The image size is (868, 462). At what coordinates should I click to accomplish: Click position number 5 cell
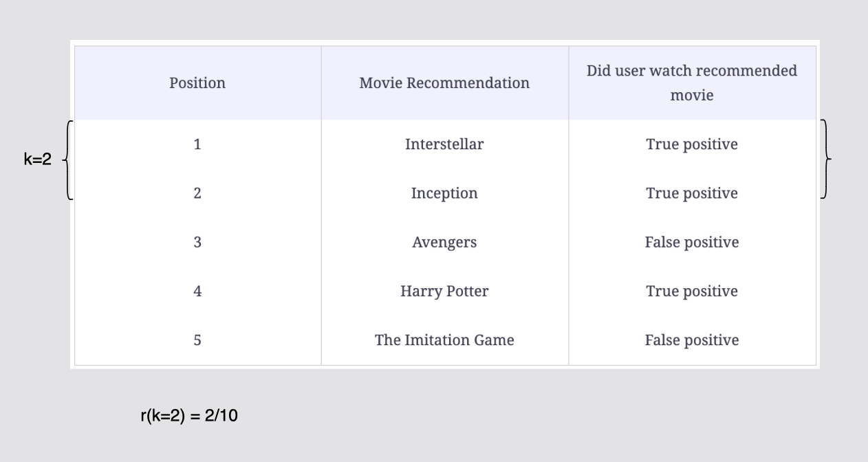point(197,340)
